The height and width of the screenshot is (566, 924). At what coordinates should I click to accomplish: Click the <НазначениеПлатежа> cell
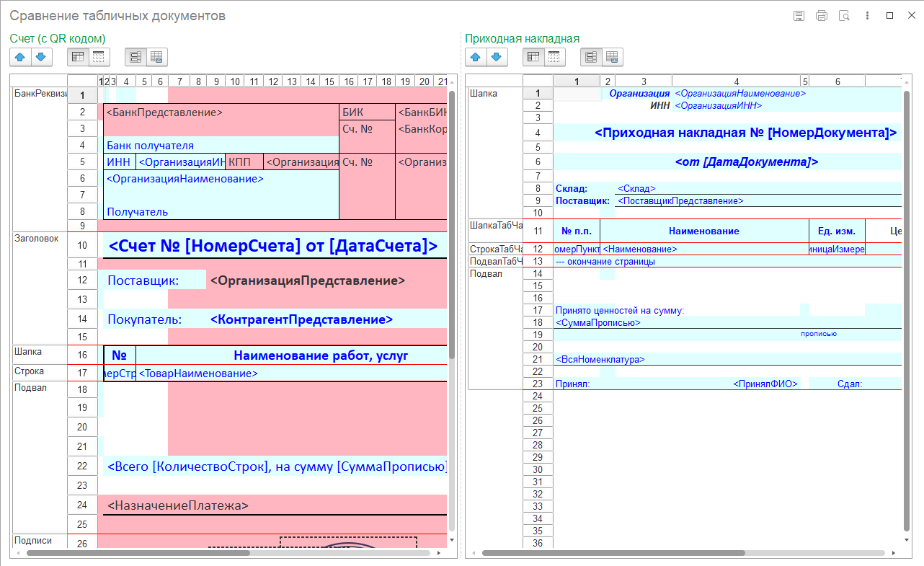click(275, 505)
